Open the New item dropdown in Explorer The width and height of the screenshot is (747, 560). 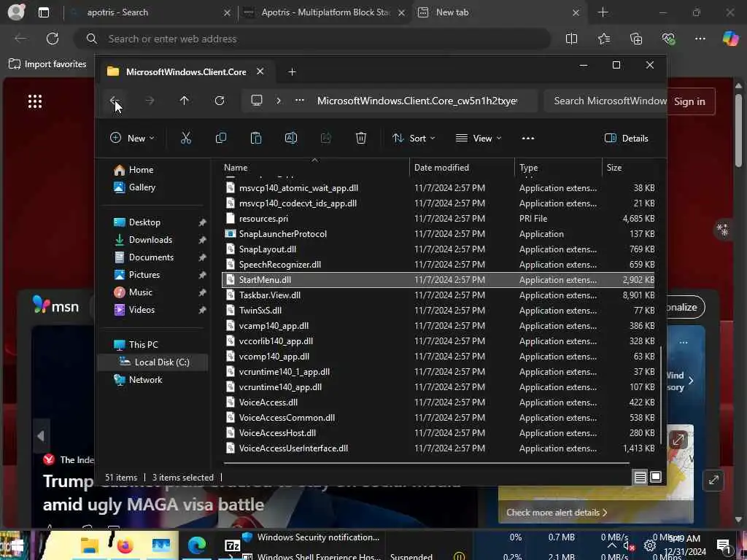pyautogui.click(x=132, y=138)
